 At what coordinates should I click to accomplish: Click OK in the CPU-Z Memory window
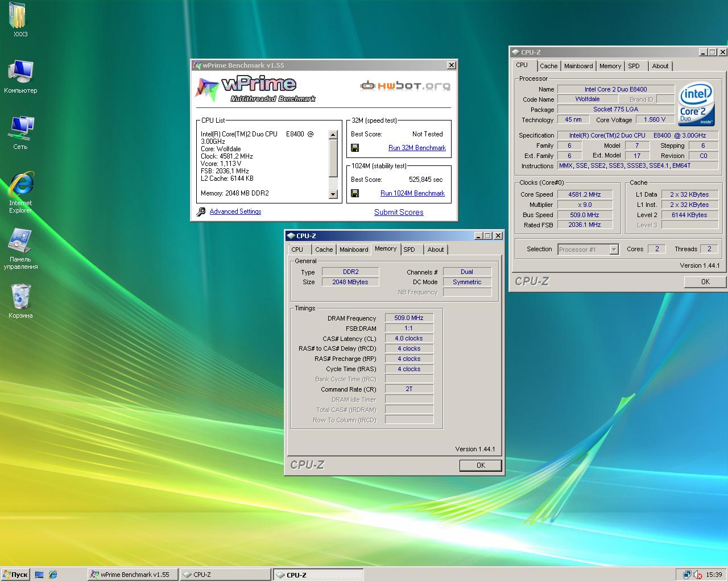(481, 465)
